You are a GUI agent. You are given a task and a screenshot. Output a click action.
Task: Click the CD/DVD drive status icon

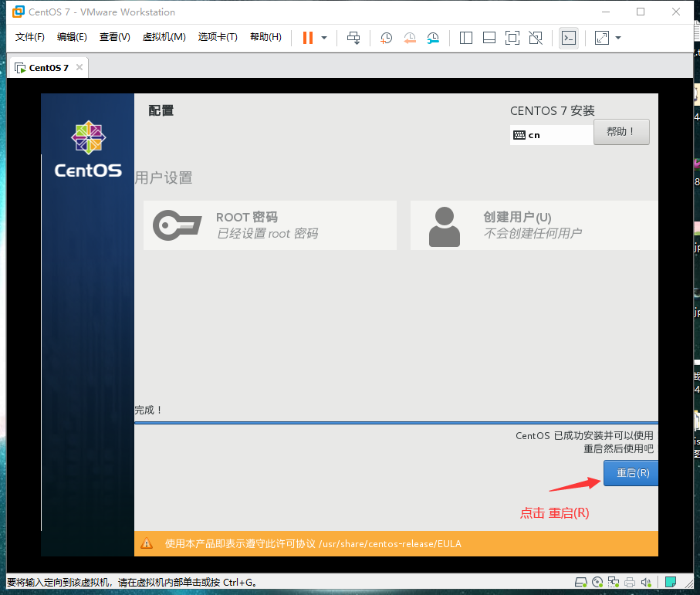tap(597, 582)
